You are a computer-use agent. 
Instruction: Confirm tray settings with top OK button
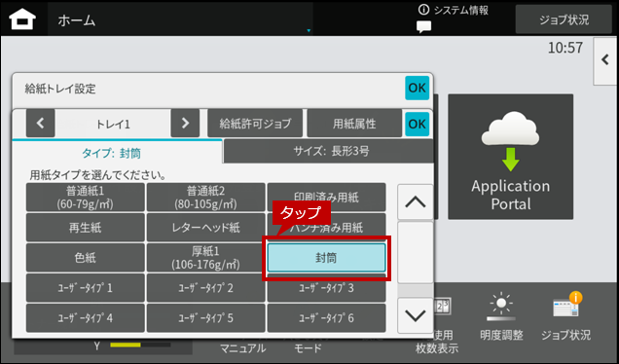coord(418,88)
